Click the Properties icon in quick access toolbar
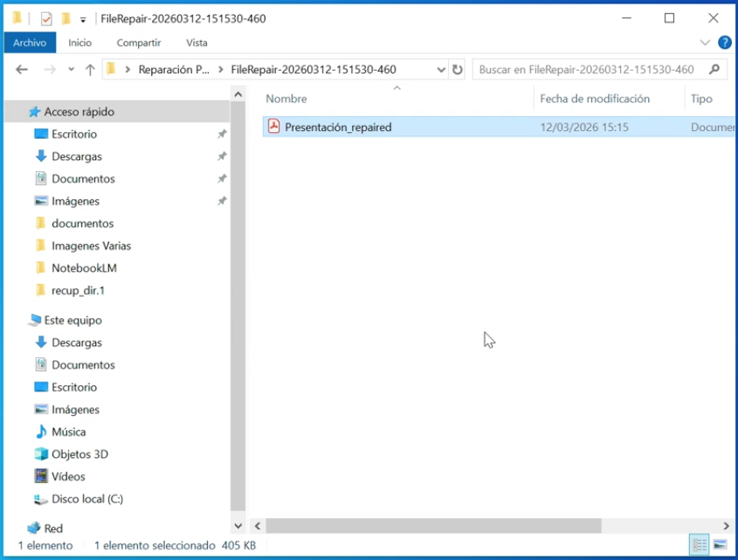 46,18
